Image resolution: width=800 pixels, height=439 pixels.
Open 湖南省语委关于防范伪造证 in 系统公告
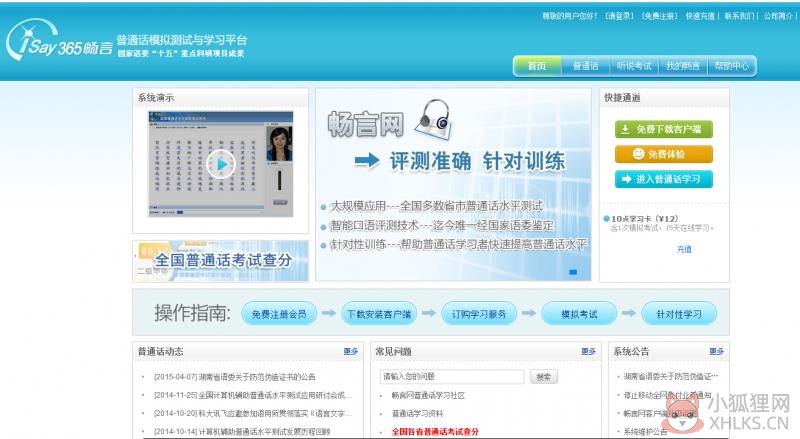coord(670,376)
